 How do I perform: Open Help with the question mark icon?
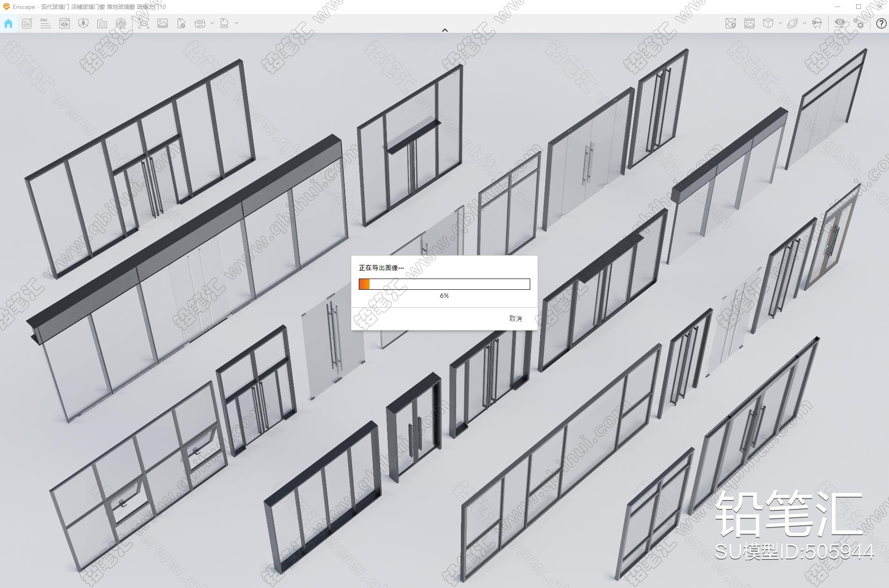[x=881, y=23]
